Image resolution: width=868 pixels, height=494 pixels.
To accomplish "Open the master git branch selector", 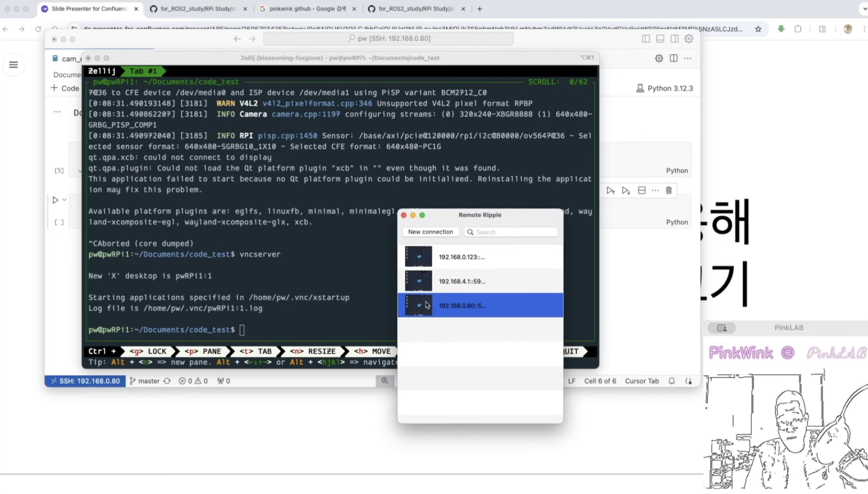I will click(145, 381).
